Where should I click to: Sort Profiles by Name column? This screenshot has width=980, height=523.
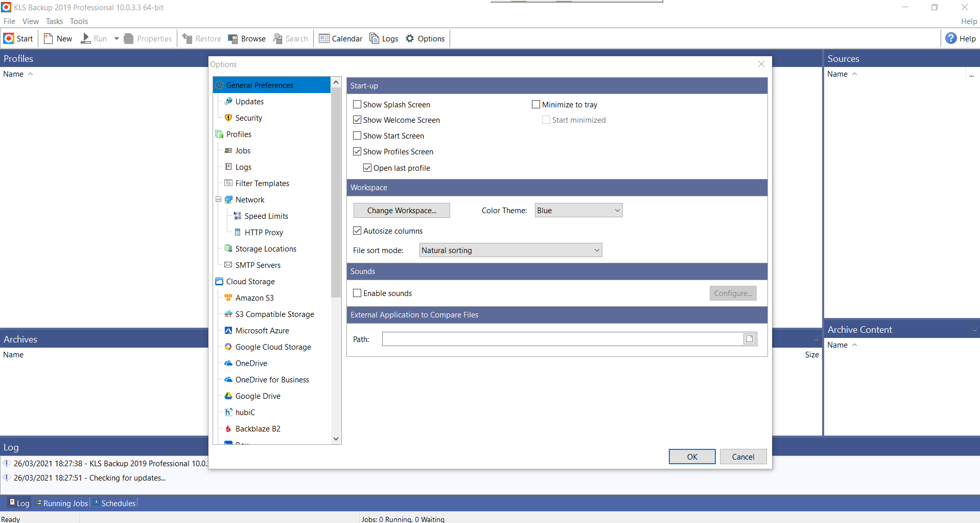18,74
